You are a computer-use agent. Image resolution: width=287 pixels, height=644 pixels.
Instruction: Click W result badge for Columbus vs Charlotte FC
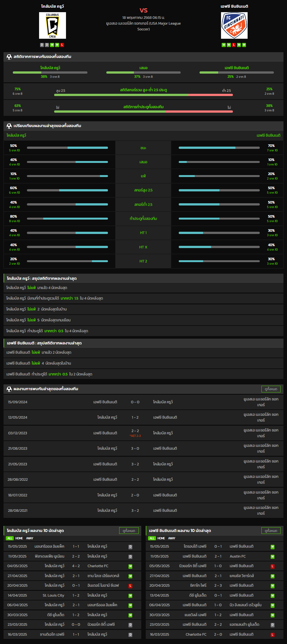(130, 567)
